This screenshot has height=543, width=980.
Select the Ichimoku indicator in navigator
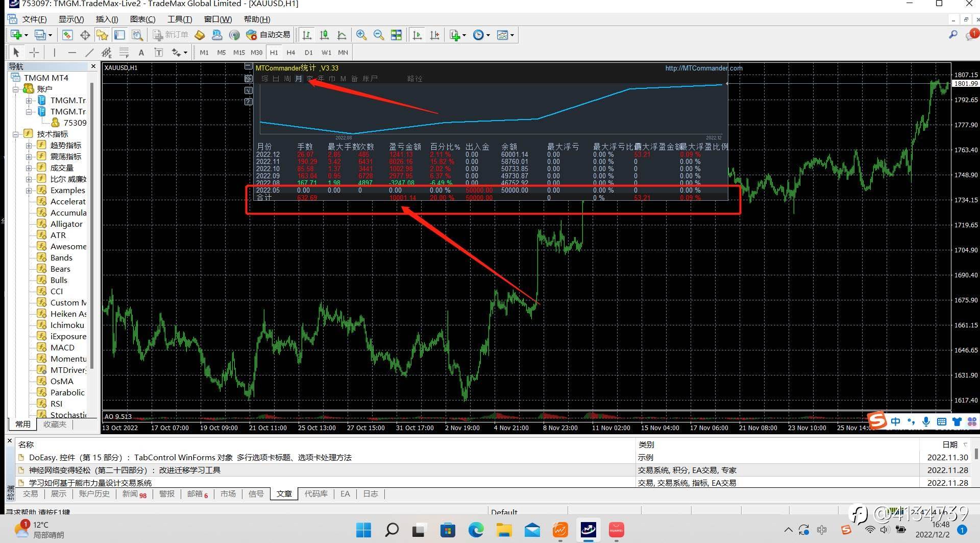[67, 325]
